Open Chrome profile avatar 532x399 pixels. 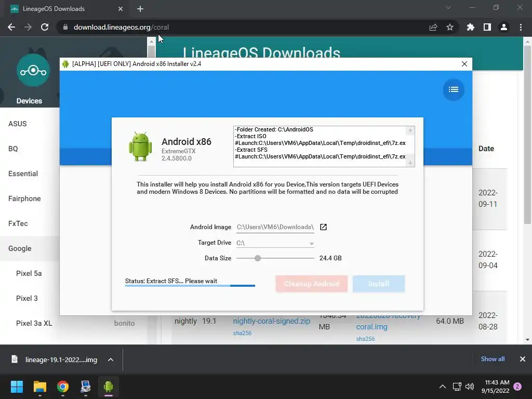[x=504, y=27]
